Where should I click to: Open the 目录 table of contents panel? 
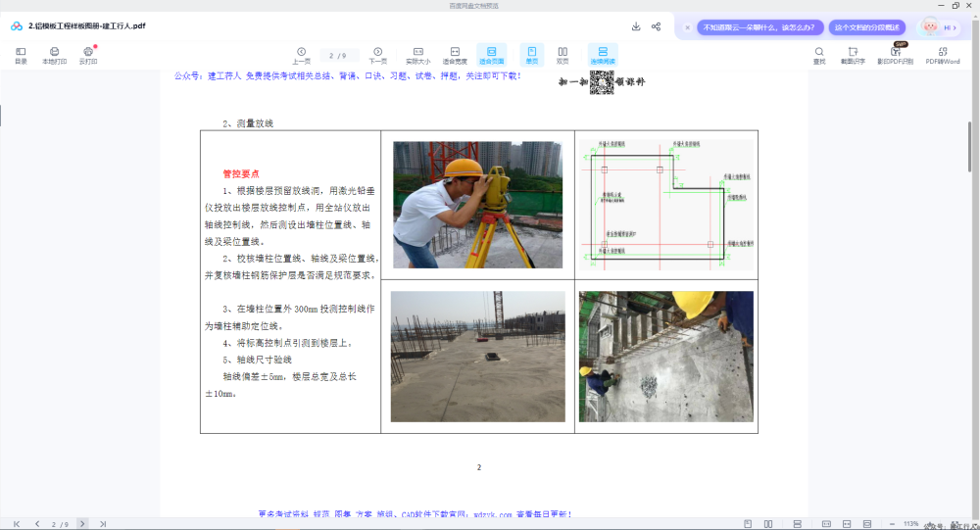coord(21,55)
